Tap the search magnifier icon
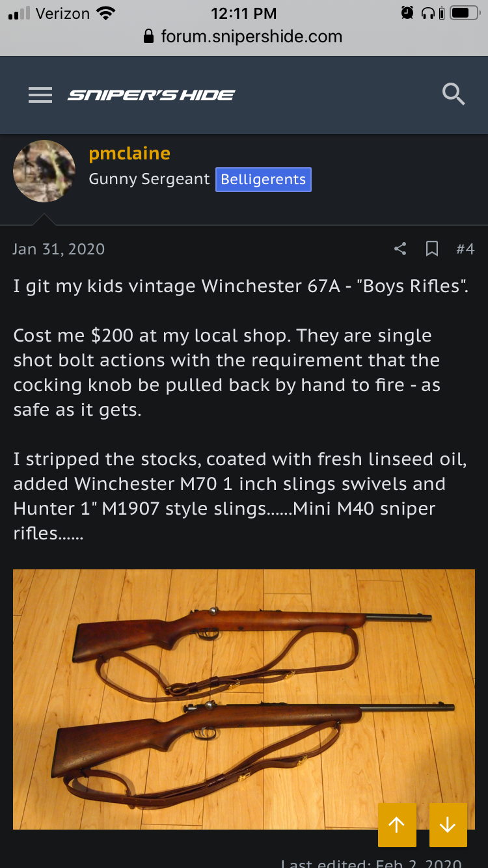 pos(453,95)
